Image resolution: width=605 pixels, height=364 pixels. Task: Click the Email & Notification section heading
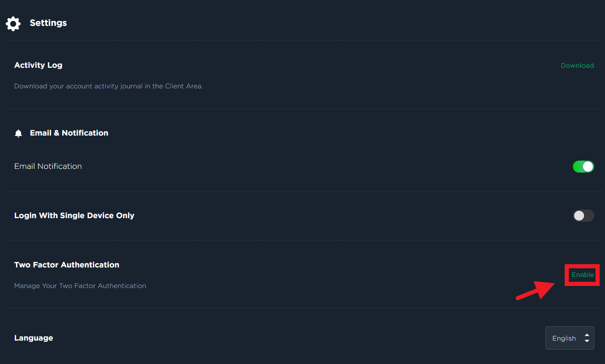69,133
